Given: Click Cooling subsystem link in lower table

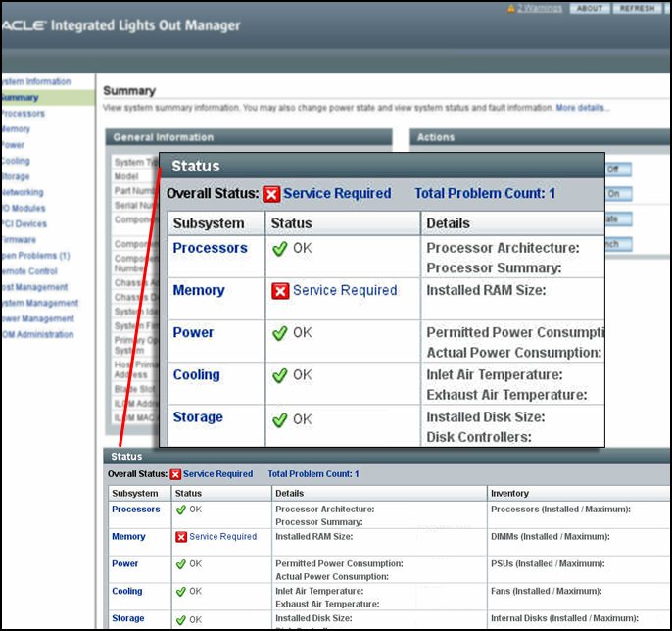Looking at the screenshot, I should pos(127,591).
